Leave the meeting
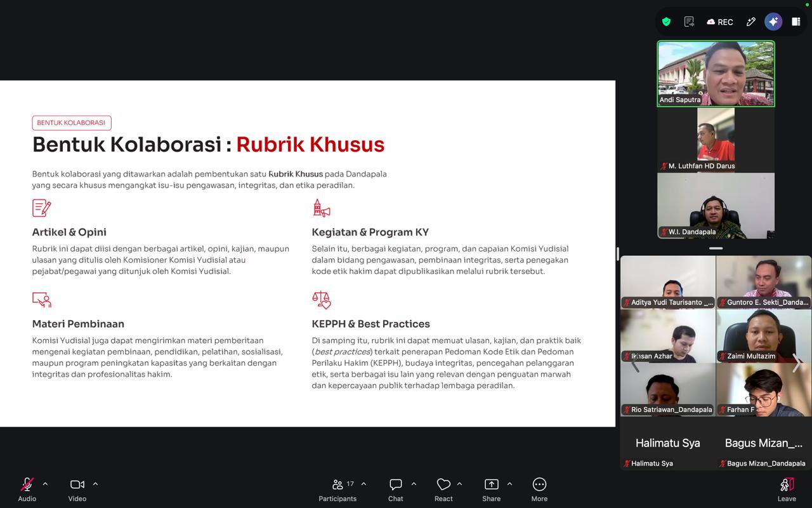The height and width of the screenshot is (508, 812). coord(787,490)
